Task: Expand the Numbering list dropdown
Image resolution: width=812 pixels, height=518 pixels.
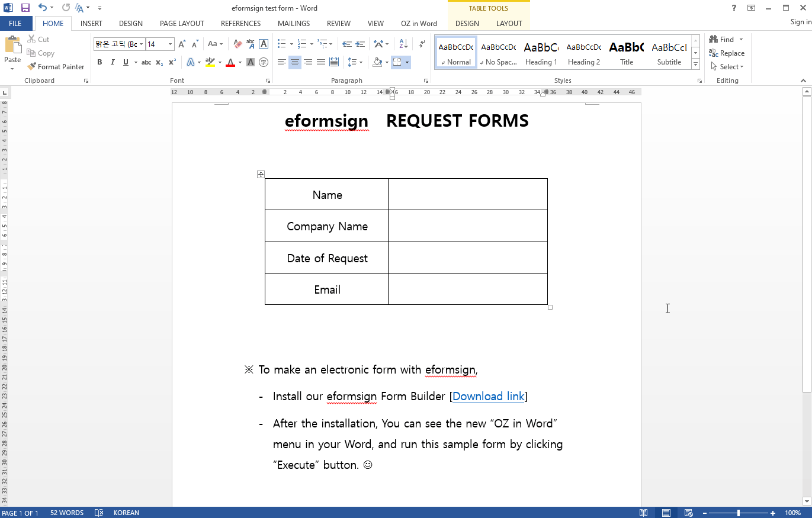Action: 312,44
